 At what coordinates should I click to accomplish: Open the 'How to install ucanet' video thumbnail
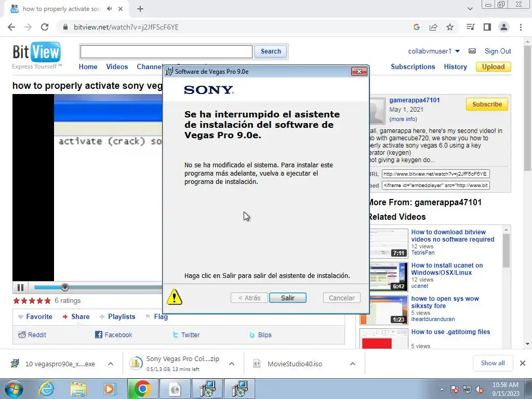[x=389, y=276]
